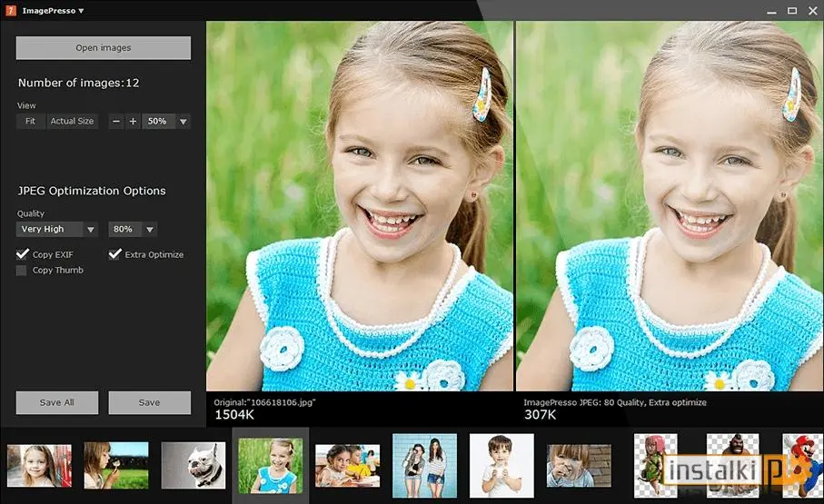
Task: Open the Very High quality dropdown arrow
Action: [x=90, y=229]
